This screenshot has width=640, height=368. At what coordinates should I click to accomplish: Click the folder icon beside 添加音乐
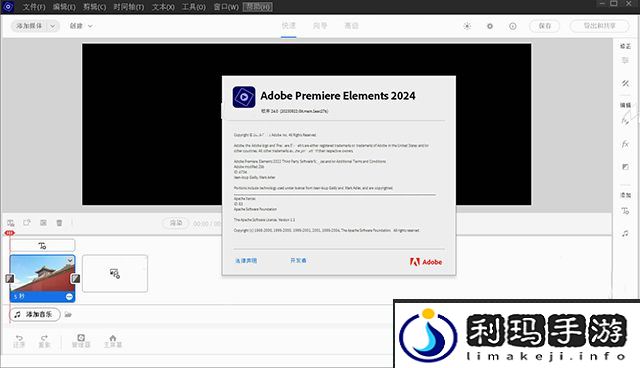tap(68, 315)
